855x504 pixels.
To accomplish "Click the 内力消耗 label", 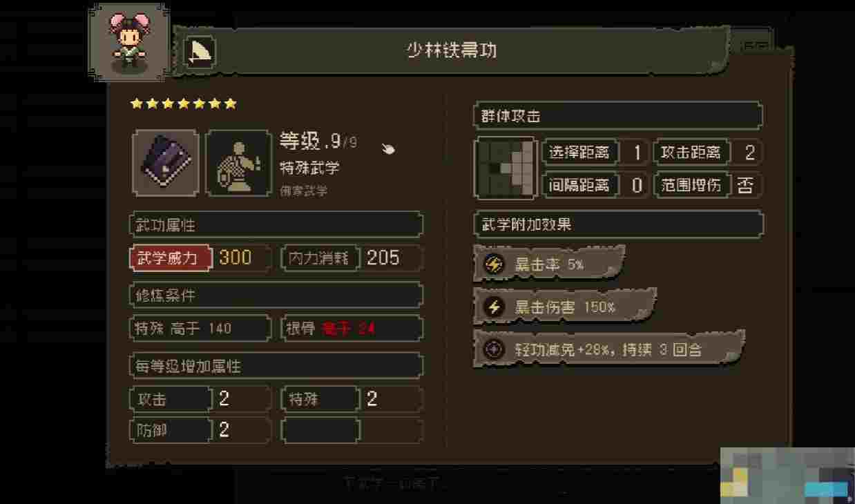I will [323, 258].
